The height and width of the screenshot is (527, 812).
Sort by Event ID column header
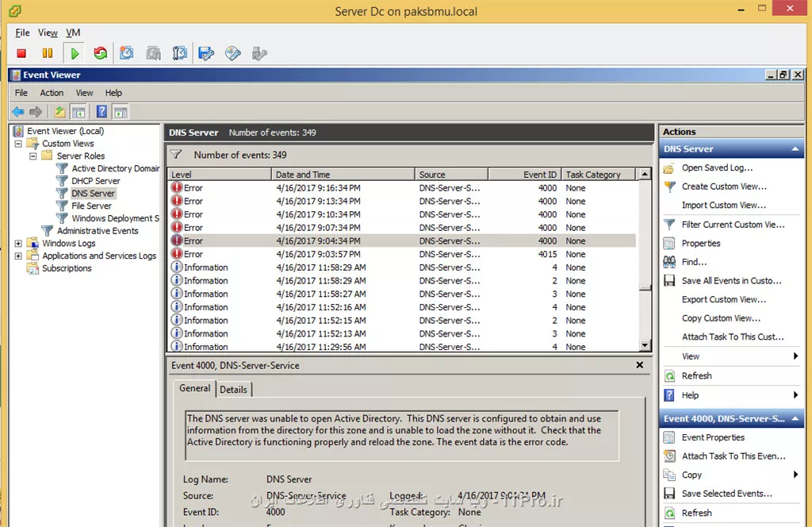click(525, 174)
